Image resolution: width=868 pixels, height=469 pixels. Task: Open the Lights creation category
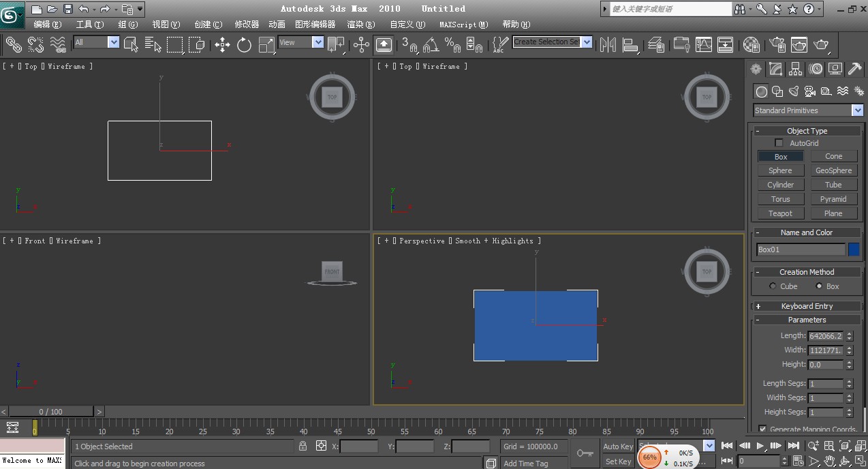pyautogui.click(x=792, y=91)
